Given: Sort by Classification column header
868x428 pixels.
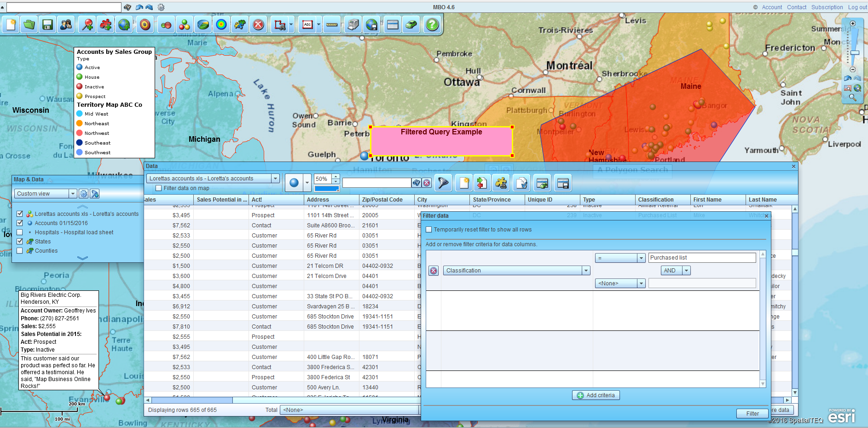Looking at the screenshot, I should point(663,200).
